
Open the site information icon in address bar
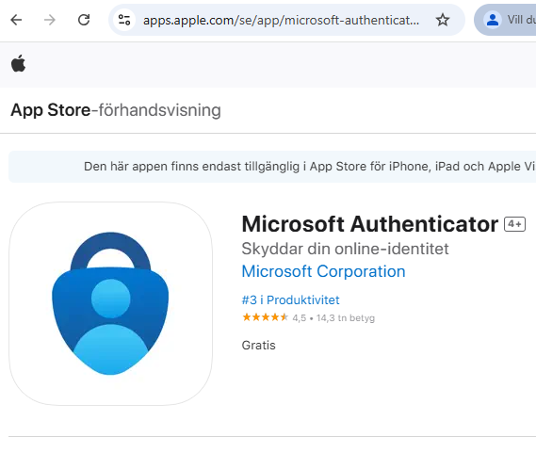click(124, 20)
